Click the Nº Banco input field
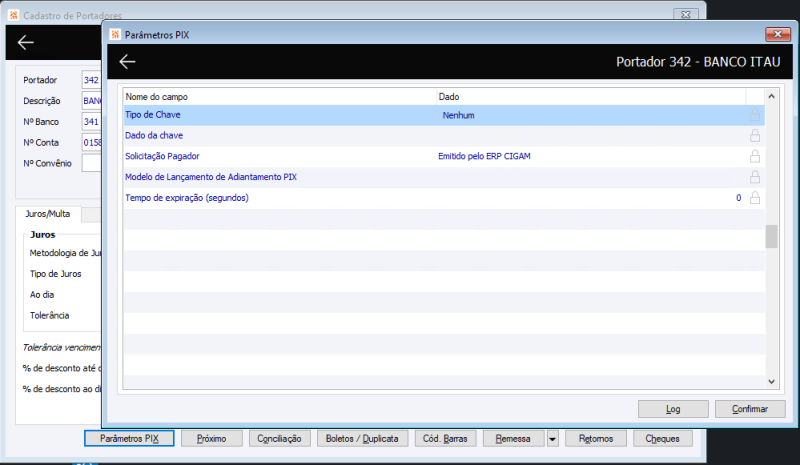Viewport: 800px width, 465px height. pos(92,122)
